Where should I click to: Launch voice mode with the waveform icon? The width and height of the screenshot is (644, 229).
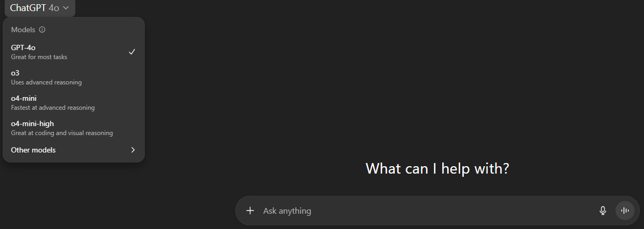[625, 211]
